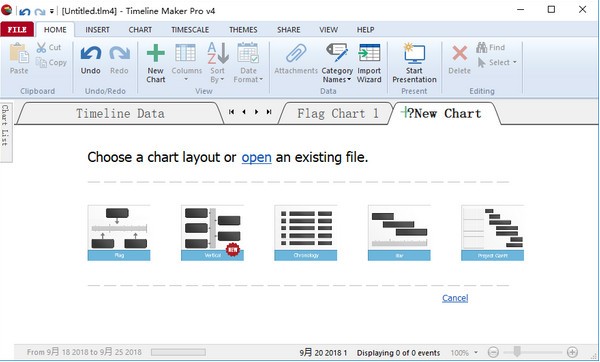Click the Cancel link
600x362 pixels.
pyautogui.click(x=455, y=298)
